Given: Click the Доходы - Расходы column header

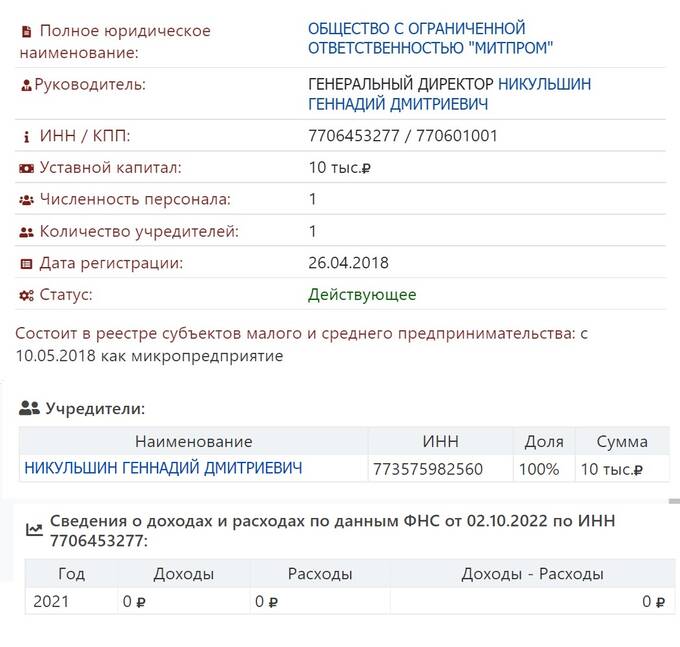Looking at the screenshot, I should coord(531,574).
